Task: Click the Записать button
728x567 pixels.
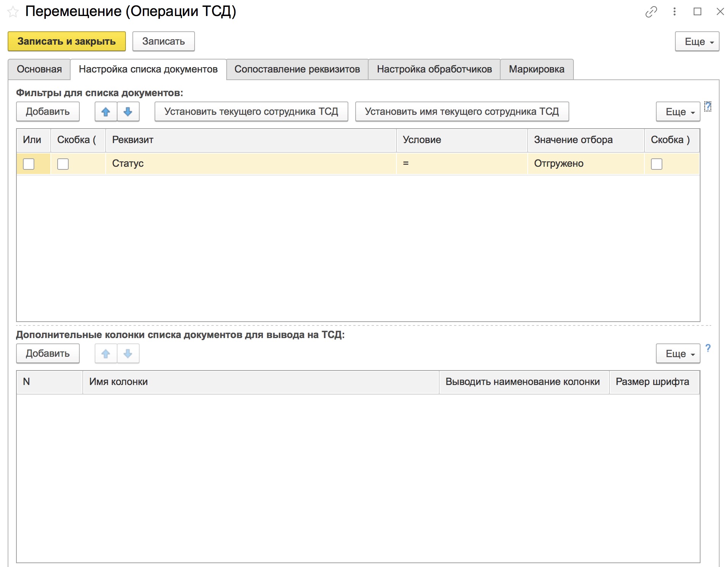Action: click(164, 41)
